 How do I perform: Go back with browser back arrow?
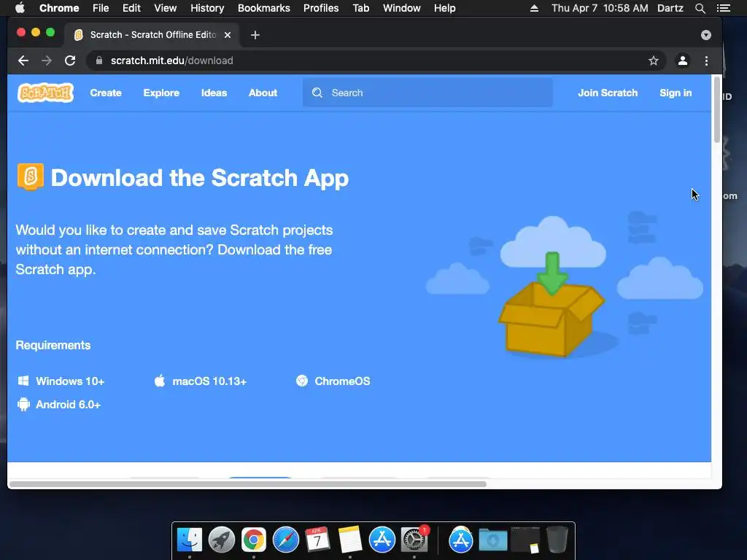[23, 61]
